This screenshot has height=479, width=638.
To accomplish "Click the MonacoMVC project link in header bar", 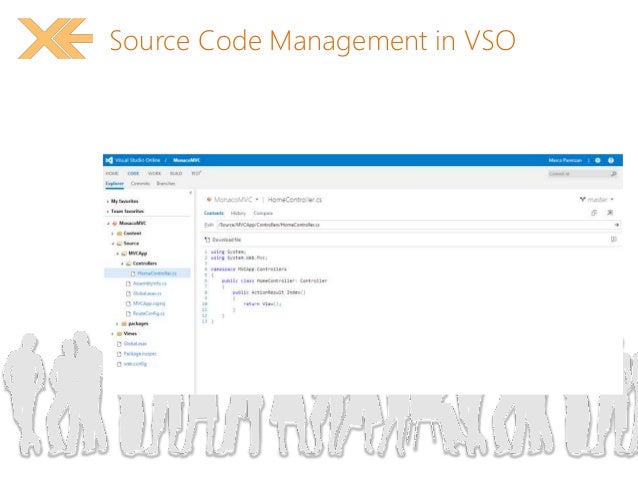I will click(186, 160).
